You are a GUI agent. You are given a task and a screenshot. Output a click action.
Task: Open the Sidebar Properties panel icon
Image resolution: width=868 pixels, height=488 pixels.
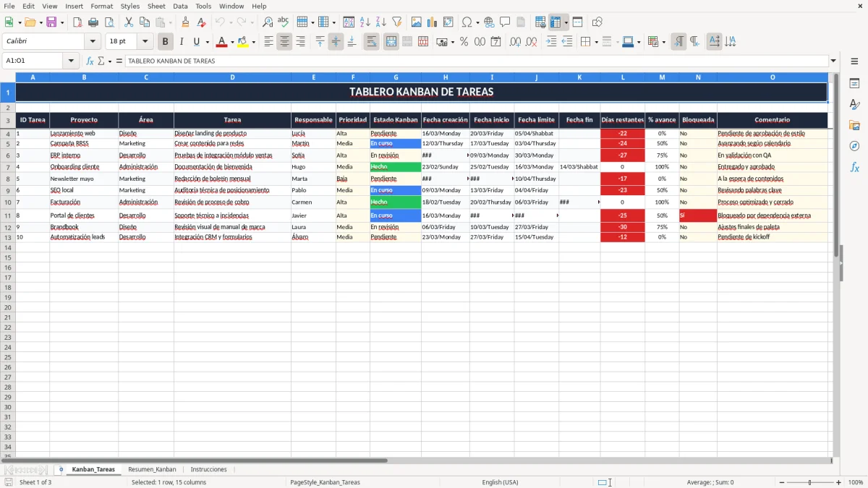(854, 84)
